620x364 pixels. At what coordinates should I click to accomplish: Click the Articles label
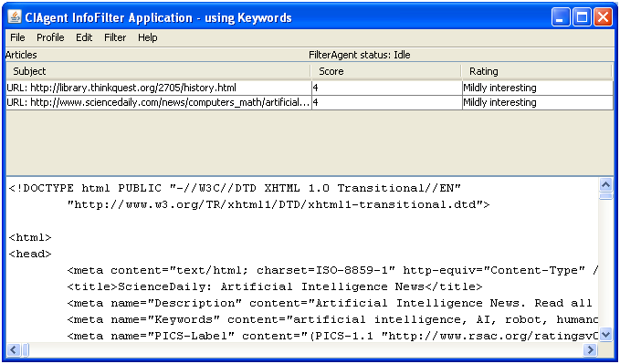(x=21, y=55)
